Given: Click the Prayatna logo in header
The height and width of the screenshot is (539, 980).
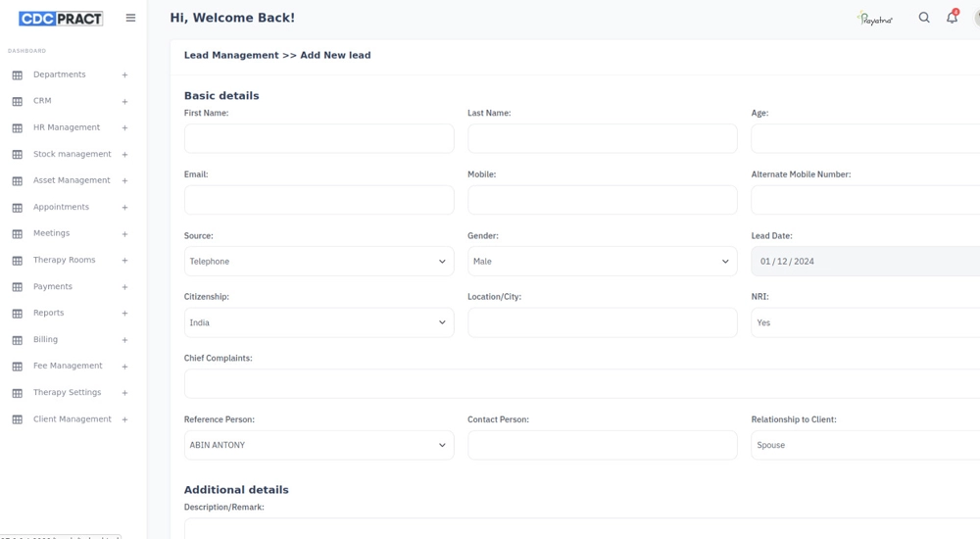Looking at the screenshot, I should tap(874, 18).
